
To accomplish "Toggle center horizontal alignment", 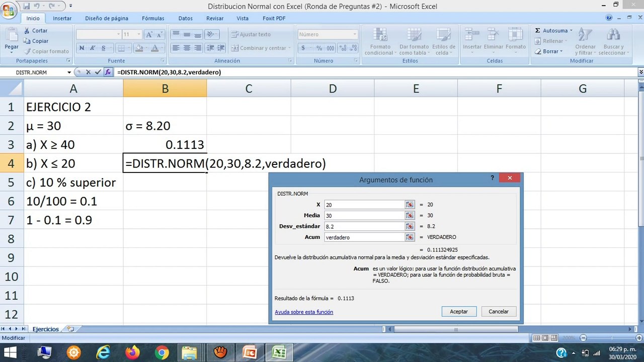I will [187, 48].
